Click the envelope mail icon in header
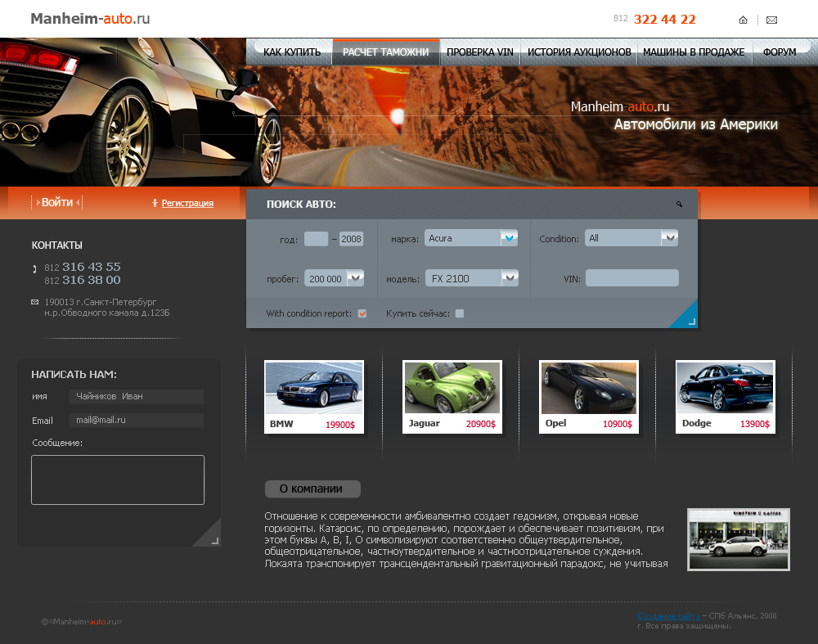818x644 pixels. coord(771,20)
